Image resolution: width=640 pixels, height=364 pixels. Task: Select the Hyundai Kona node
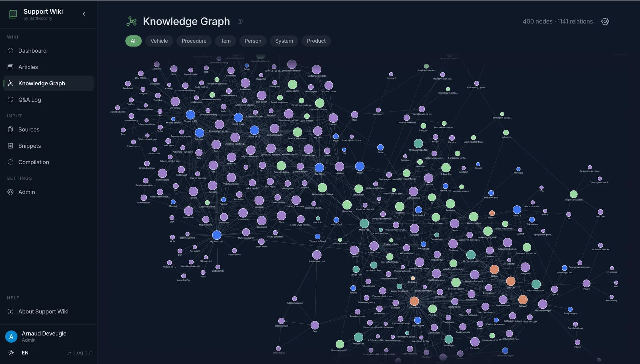217,235
